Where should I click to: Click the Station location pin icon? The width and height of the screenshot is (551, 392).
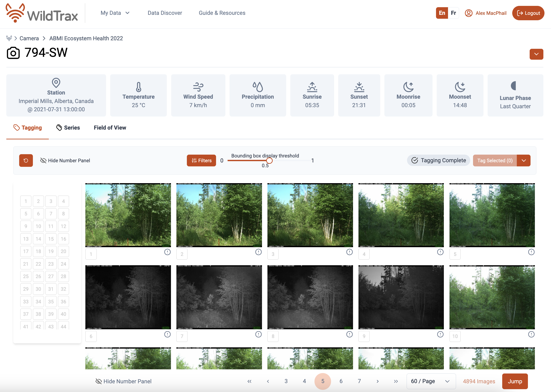pos(56,83)
